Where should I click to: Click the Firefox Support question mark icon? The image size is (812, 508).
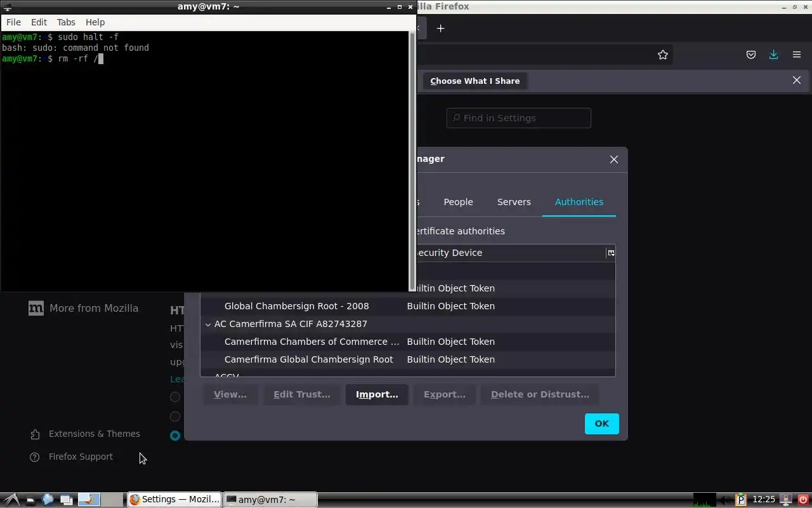pyautogui.click(x=35, y=457)
